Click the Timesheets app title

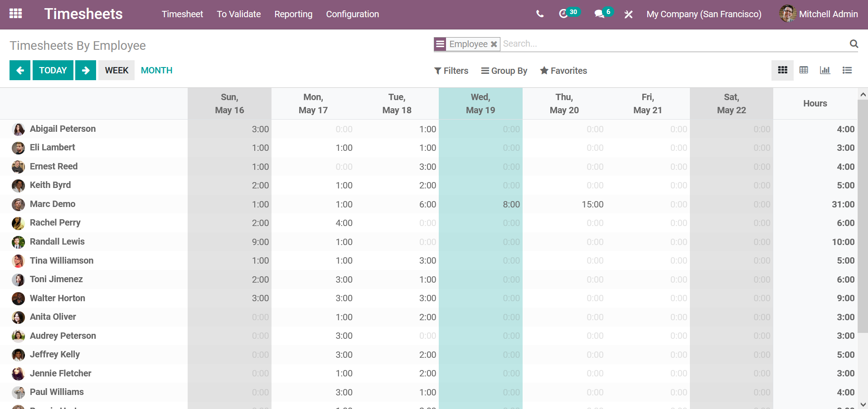click(83, 14)
